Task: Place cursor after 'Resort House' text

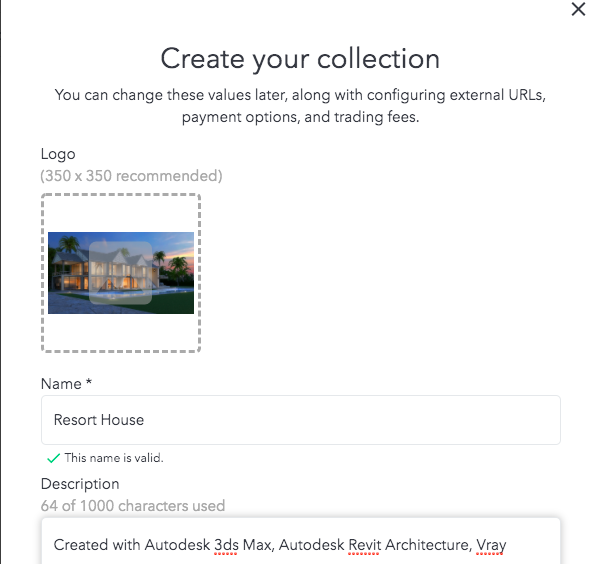Action: click(x=145, y=420)
